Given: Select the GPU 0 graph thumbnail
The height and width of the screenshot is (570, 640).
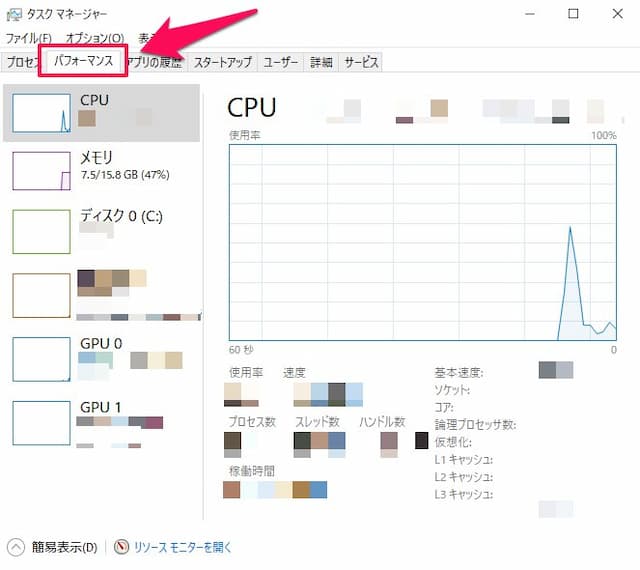Looking at the screenshot, I should click(x=41, y=359).
